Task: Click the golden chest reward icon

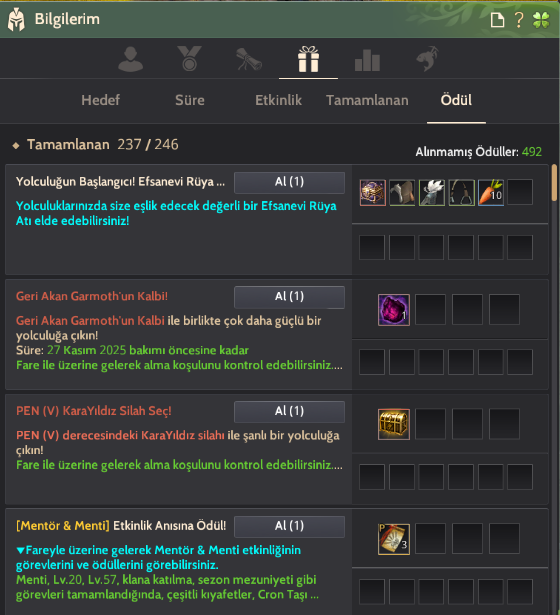Action: coord(394,424)
